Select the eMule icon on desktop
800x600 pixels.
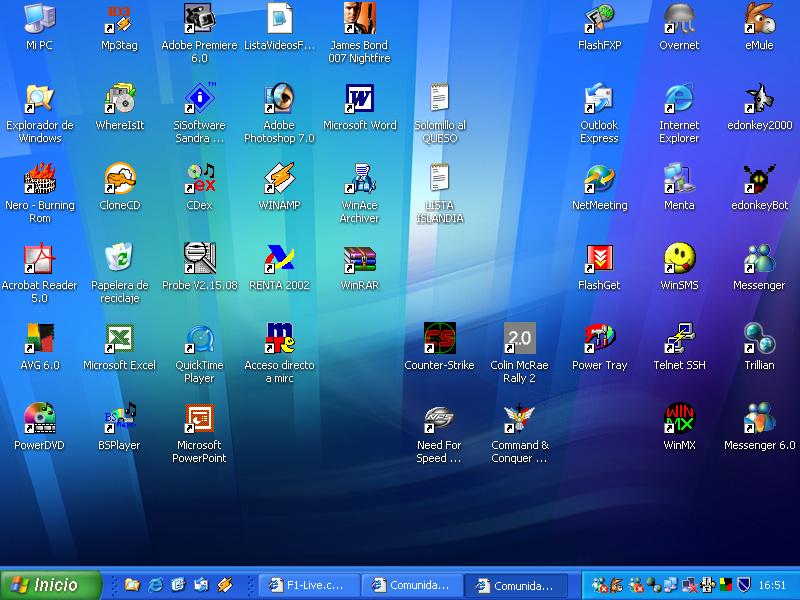point(759,19)
